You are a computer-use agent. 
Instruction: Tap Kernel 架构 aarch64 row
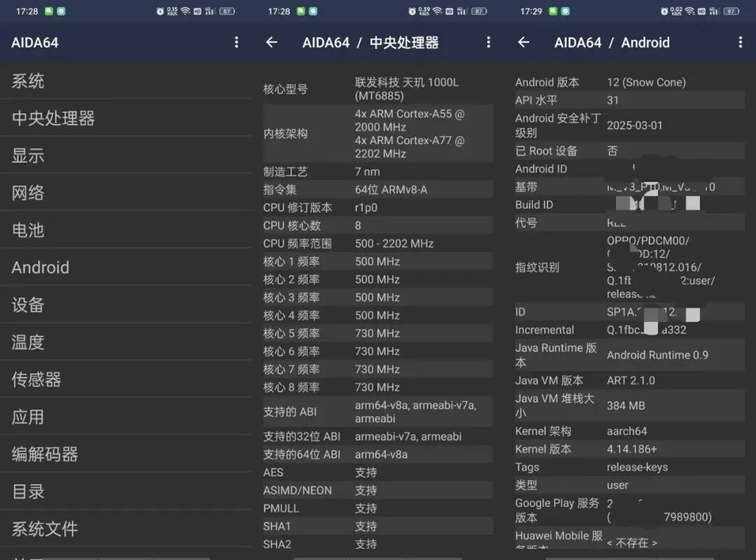click(x=630, y=431)
